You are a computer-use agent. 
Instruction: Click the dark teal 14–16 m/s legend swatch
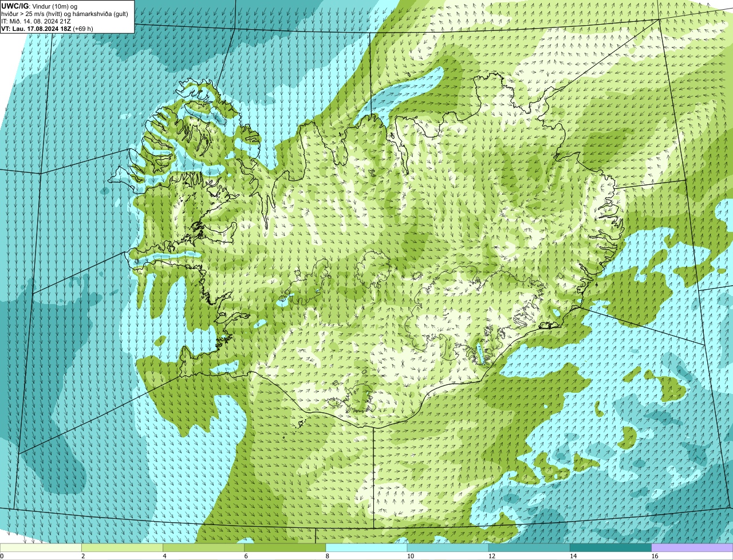611,547
